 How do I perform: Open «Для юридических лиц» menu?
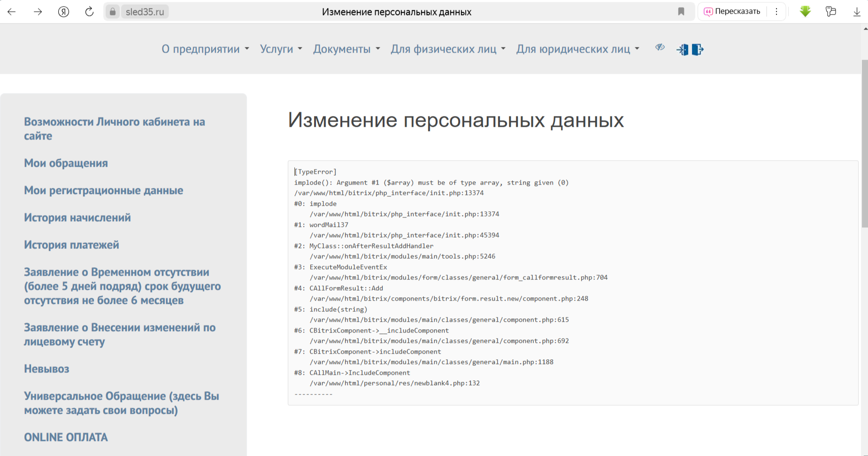577,49
